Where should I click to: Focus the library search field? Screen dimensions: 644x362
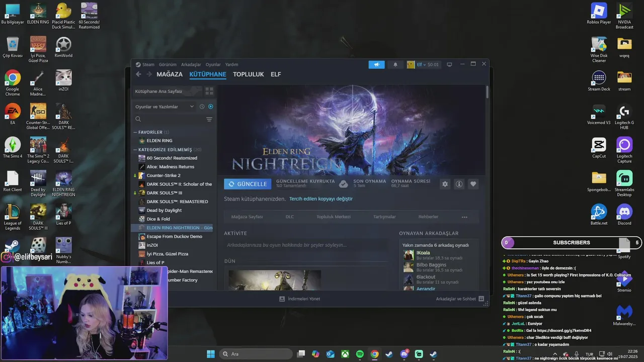coord(169,119)
